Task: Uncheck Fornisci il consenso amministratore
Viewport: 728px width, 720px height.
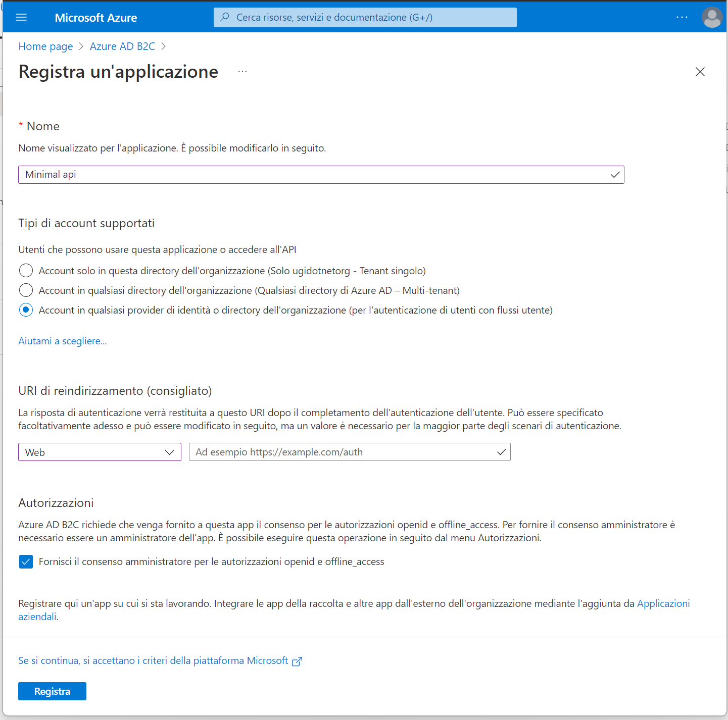Action: tap(26, 561)
